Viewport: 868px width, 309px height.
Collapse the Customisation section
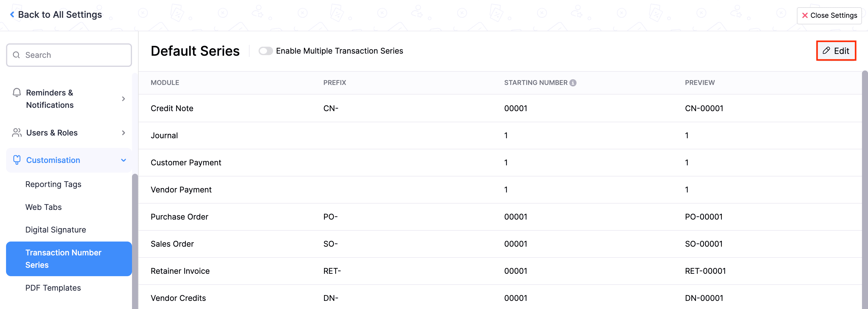click(x=123, y=160)
